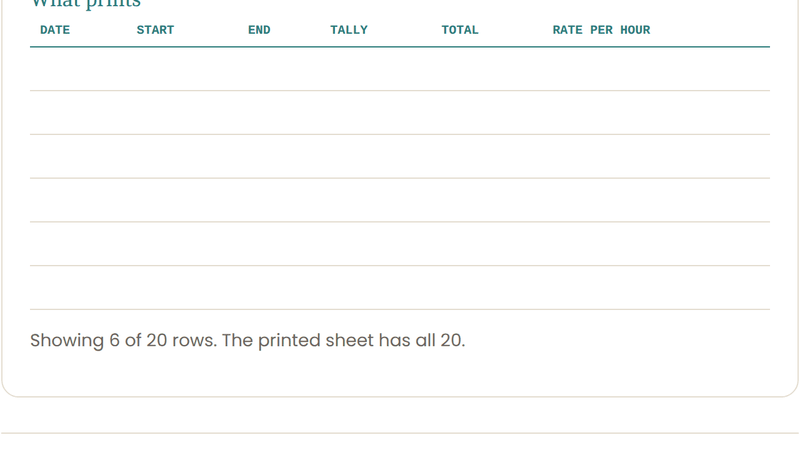Select the END column header
800x450 pixels.
pos(259,30)
